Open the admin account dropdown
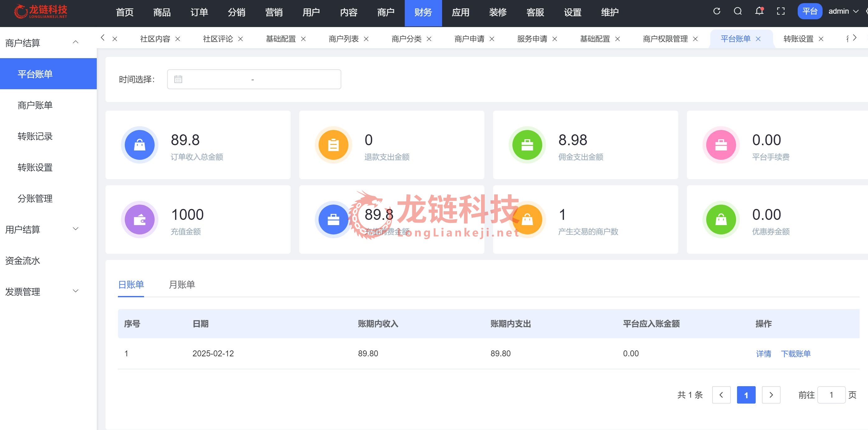Image resolution: width=868 pixels, height=430 pixels. tap(843, 11)
